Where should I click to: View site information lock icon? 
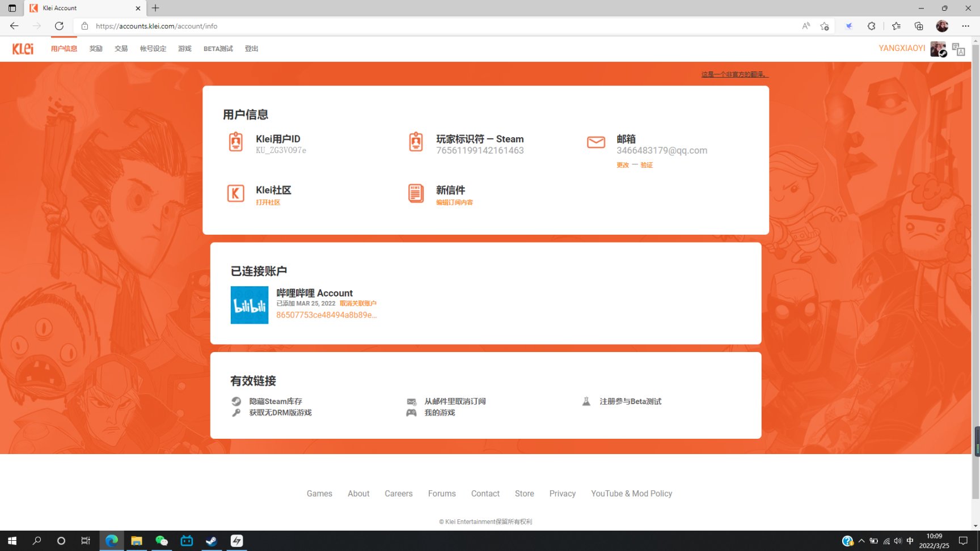pos(85,26)
